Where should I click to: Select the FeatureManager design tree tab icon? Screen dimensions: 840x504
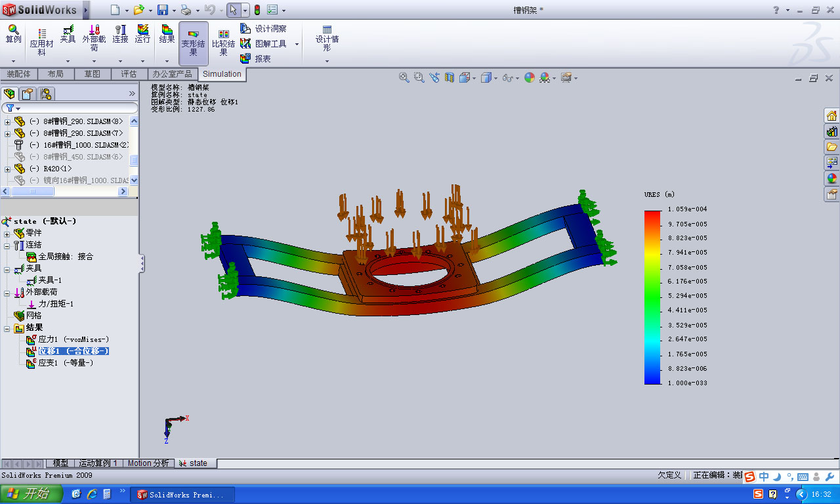coord(10,93)
